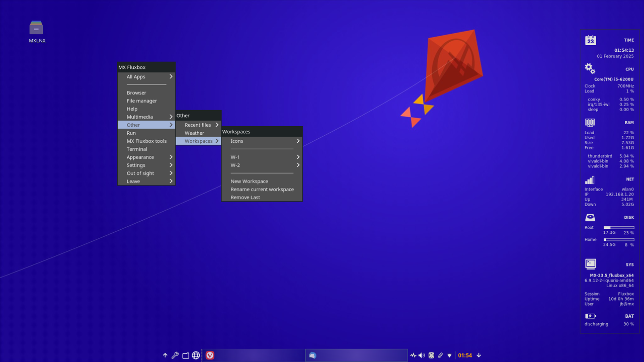This screenshot has width=644, height=362.
Task: Click the Root disk usage bar
Action: pyautogui.click(x=619, y=228)
